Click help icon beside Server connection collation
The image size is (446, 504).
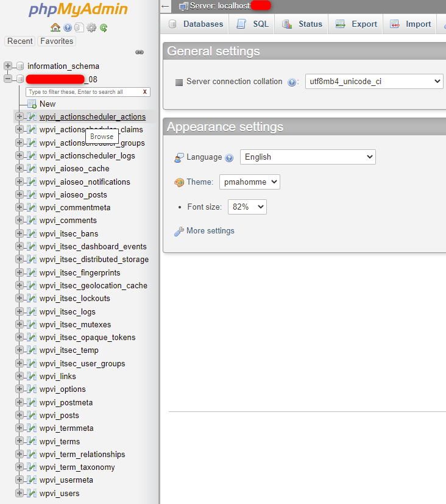pos(292,82)
